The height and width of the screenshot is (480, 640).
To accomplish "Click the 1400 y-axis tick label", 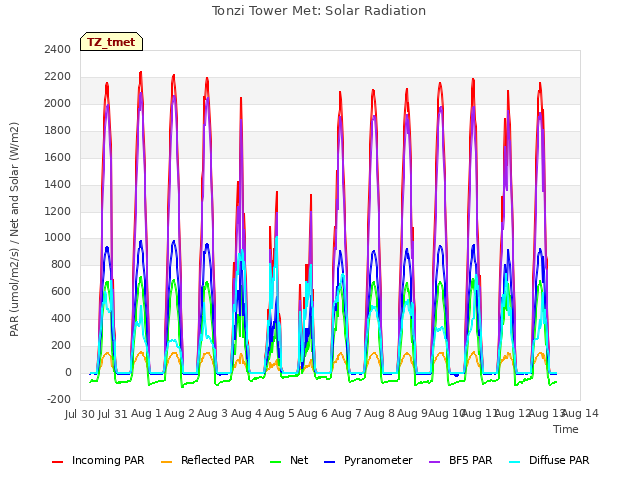I will [58, 184].
